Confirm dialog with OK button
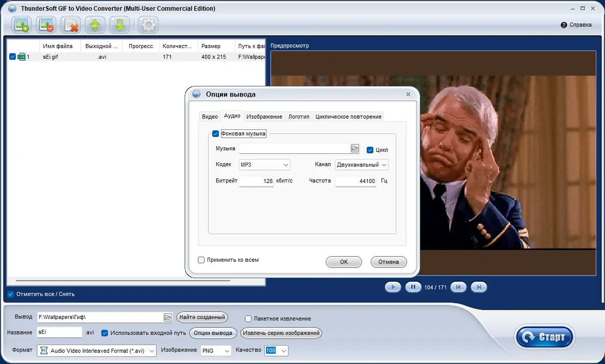 (344, 262)
